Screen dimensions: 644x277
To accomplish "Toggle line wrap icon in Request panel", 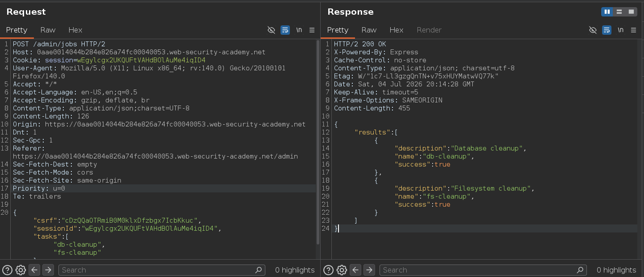I will (285, 30).
